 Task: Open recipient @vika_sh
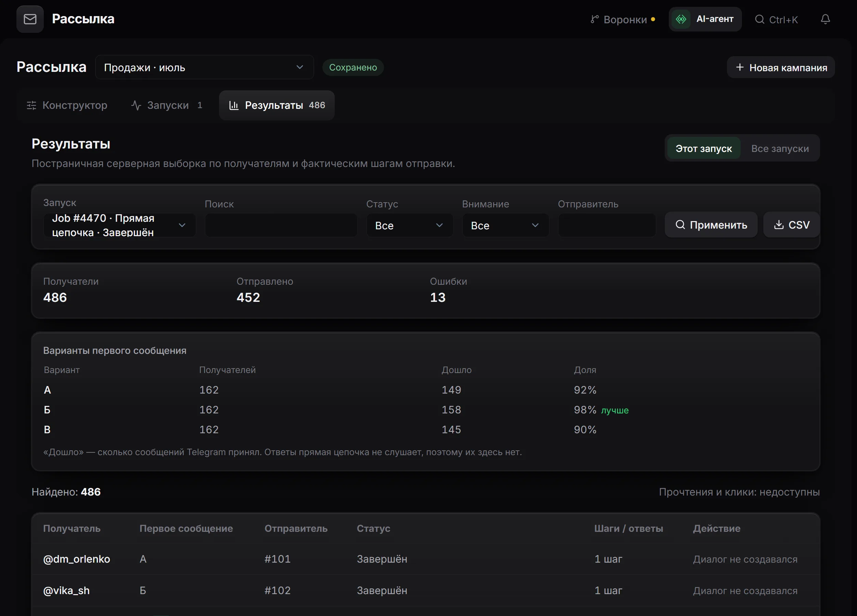click(66, 590)
